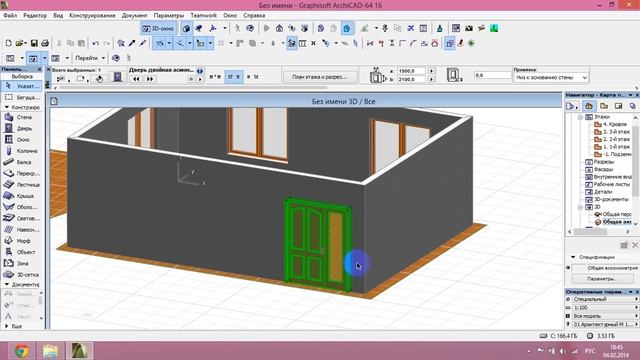Click the План этажа и разрез button
Screen dimensions: 640x360
click(320, 77)
